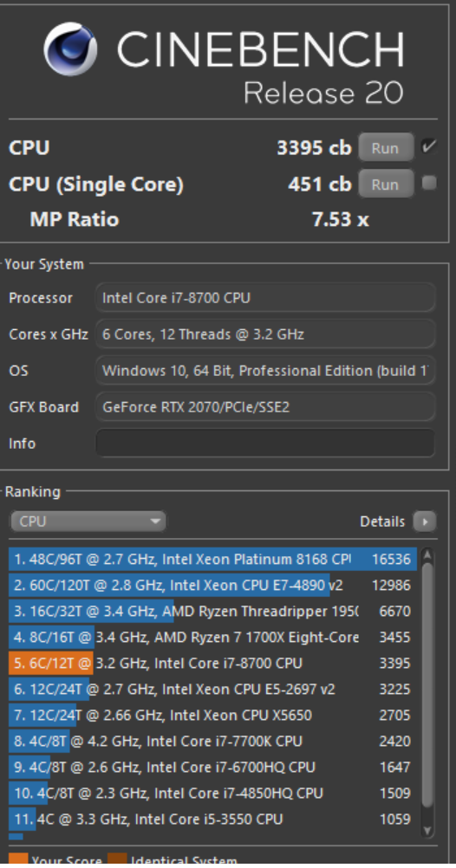Click ranking list scrollbar down arrow

(x=427, y=829)
